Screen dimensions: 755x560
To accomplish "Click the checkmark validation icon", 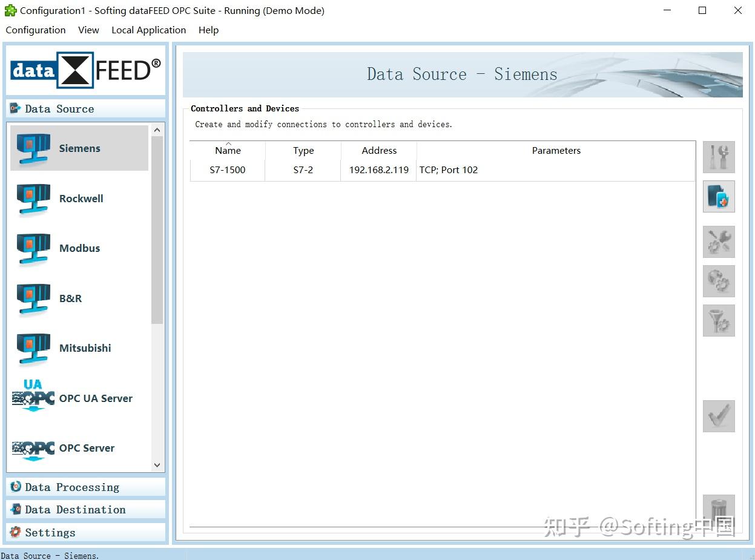I will click(719, 416).
